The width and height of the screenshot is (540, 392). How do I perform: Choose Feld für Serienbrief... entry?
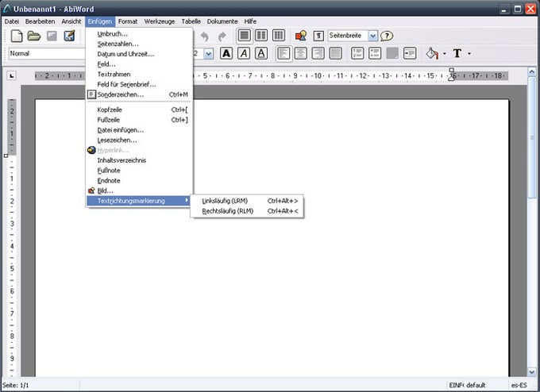click(x=139, y=84)
